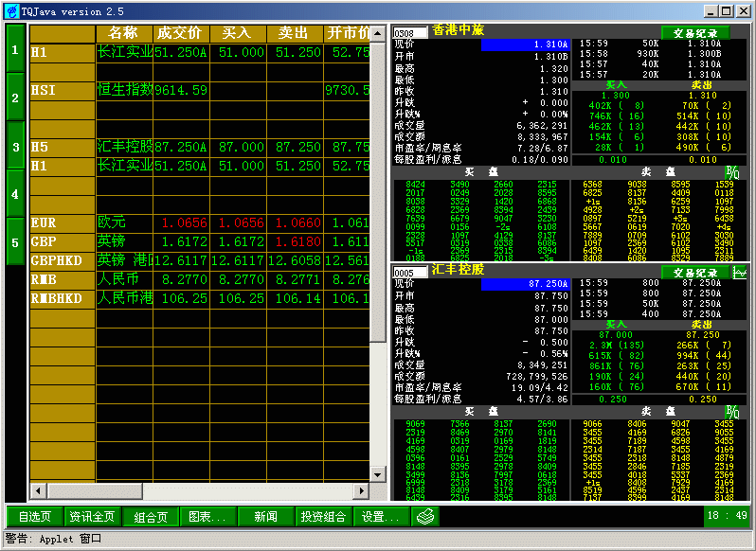Click the 人民币 name cell in RMB row
This screenshot has width=756, height=551.
coord(124,280)
